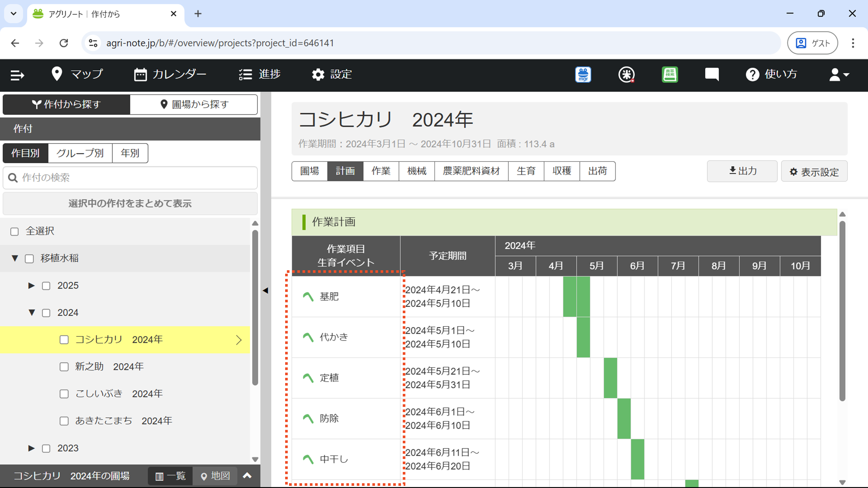868x488 pixels.
Task: Click the 中干し work item icon
Action: pyautogui.click(x=308, y=459)
